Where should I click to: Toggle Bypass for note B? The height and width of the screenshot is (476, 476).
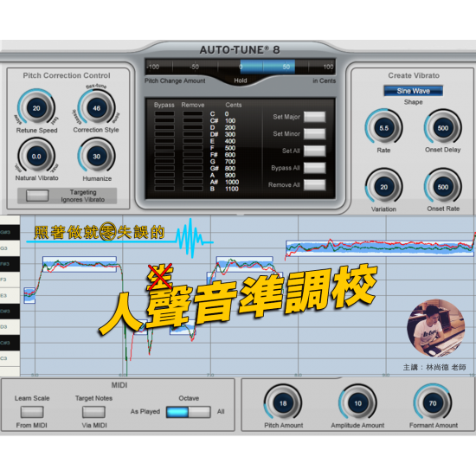(x=164, y=189)
